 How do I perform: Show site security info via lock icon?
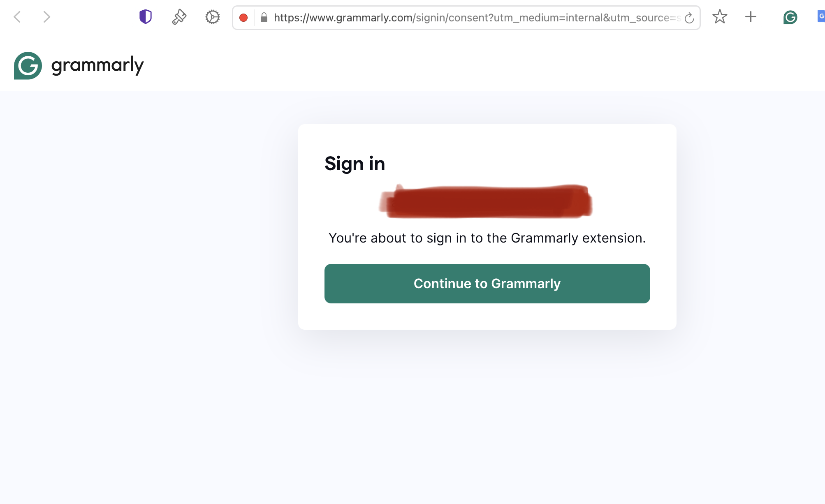[264, 18]
